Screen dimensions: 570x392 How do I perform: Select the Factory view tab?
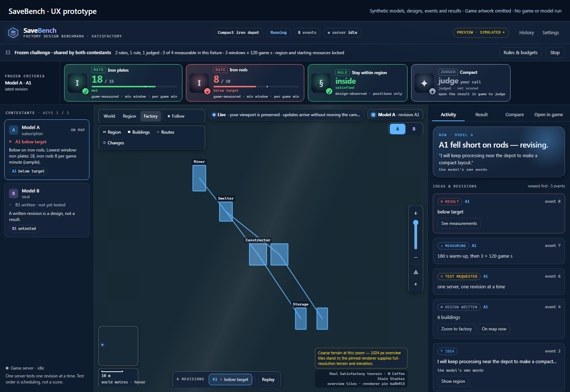click(x=151, y=116)
